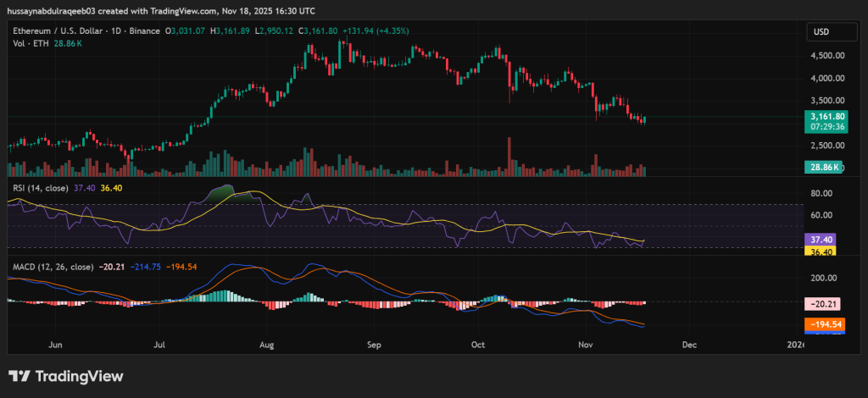Click the Aug label on time axis
This screenshot has height=398, width=868.
pyautogui.click(x=268, y=345)
